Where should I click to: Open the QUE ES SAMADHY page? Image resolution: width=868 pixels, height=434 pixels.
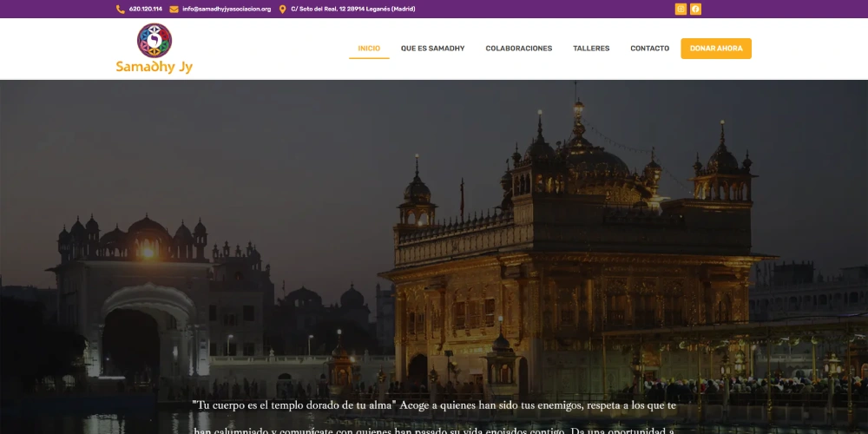point(432,49)
